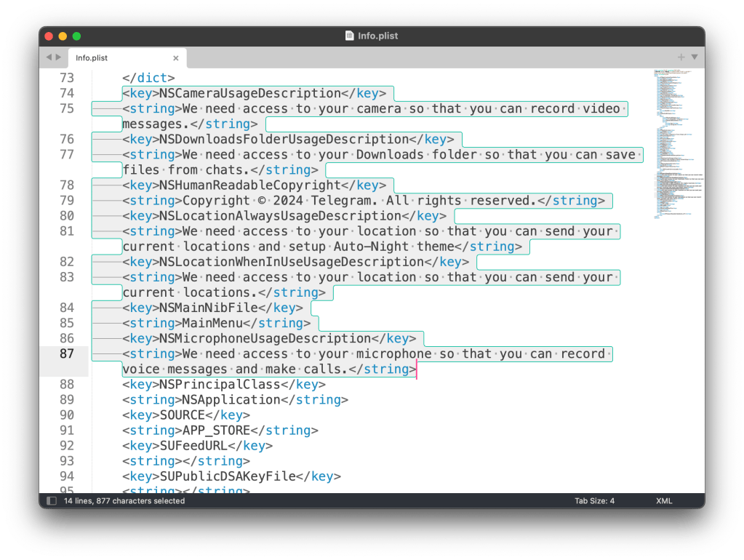Open the tab list dropdown arrow
The width and height of the screenshot is (744, 560).
point(694,57)
